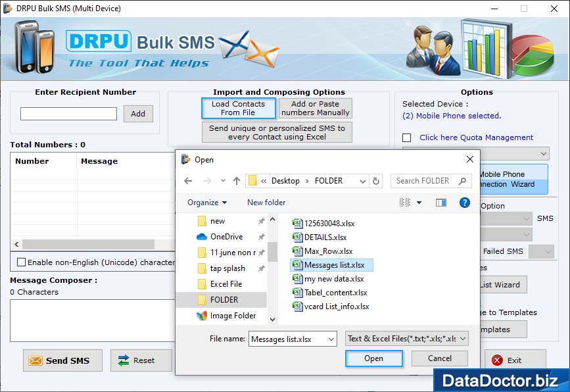
Task: Click Add or Paste numbers Manually
Action: [315, 109]
